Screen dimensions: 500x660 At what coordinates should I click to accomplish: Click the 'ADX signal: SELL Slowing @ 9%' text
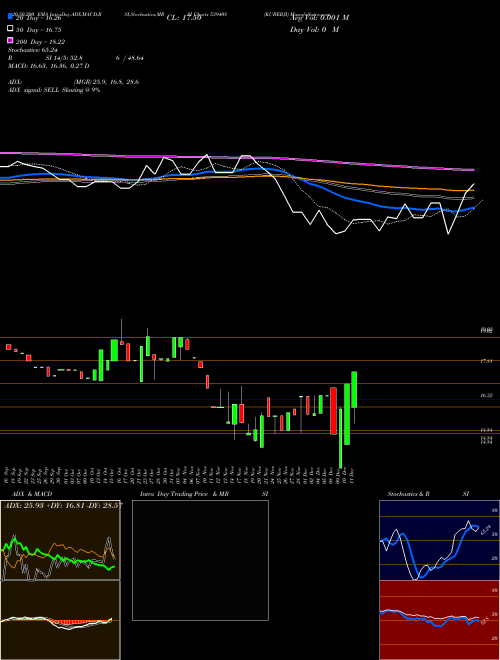click(54, 90)
